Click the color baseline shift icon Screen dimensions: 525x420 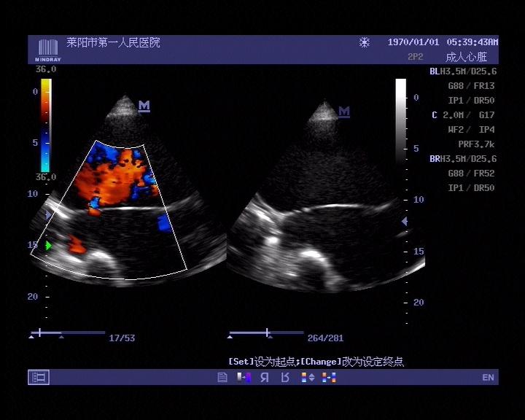coord(308,378)
